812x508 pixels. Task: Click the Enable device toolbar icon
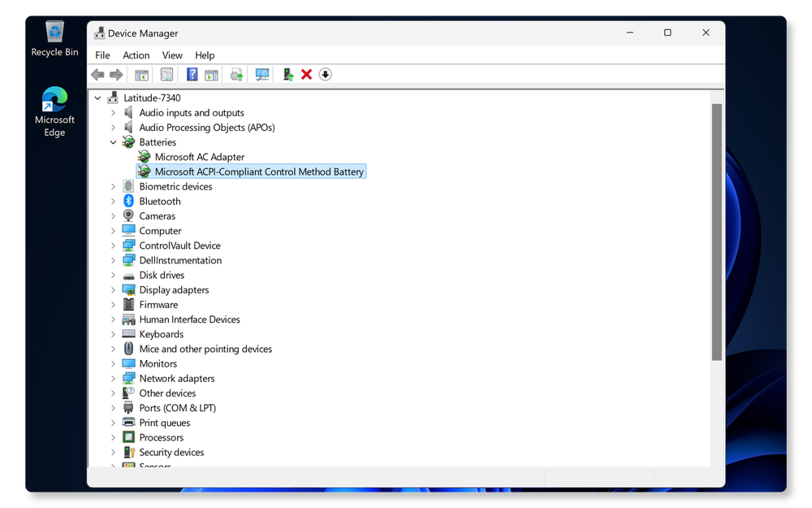point(288,75)
